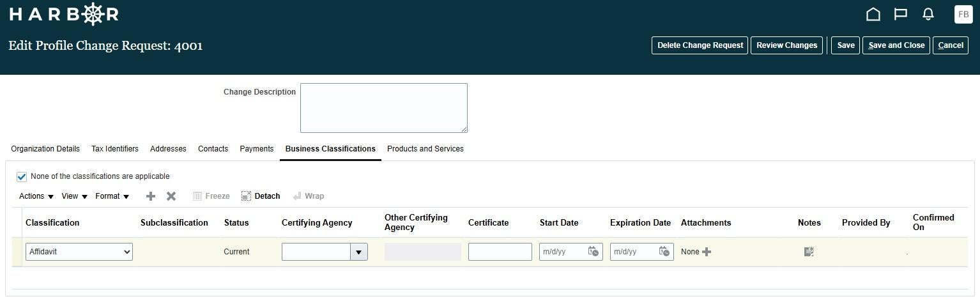Select the Business Classifications tab
This screenshot has height=301, width=980.
(330, 149)
